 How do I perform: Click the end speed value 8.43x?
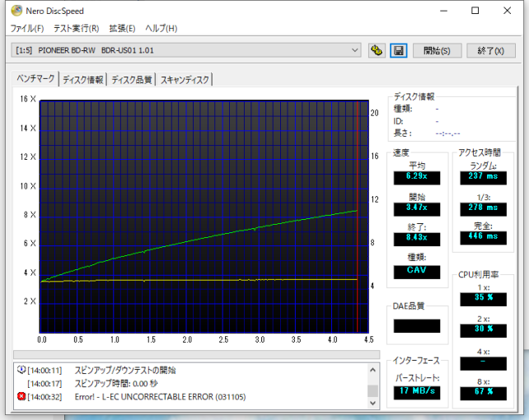point(417,239)
